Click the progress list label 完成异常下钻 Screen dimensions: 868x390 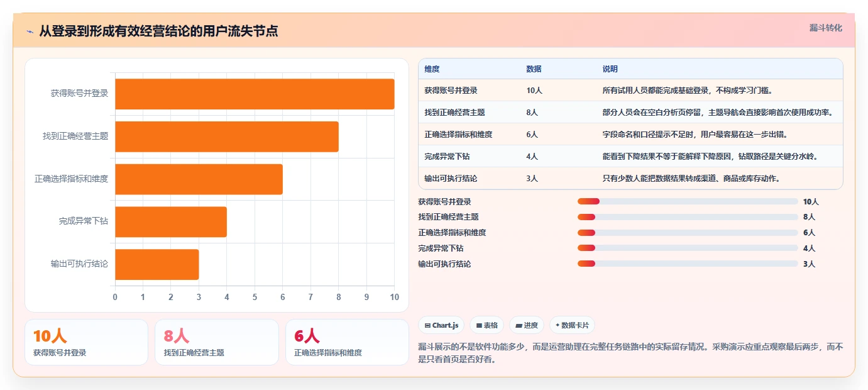click(x=441, y=248)
